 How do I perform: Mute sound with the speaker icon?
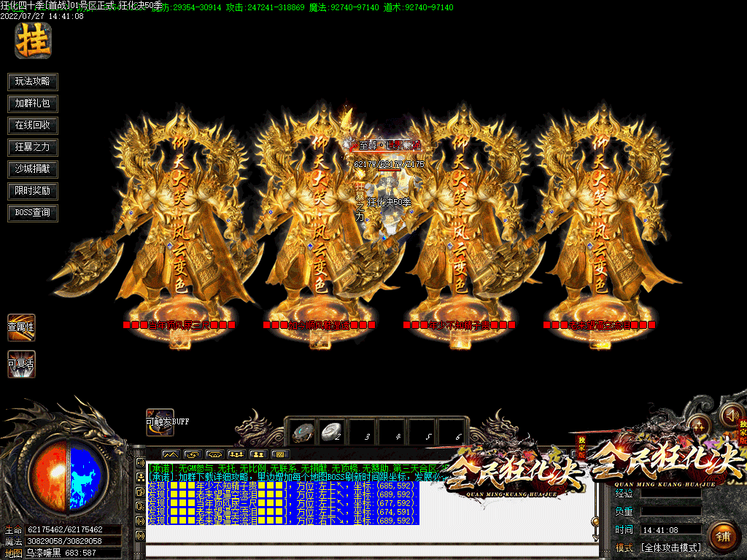pyautogui.click(x=732, y=415)
